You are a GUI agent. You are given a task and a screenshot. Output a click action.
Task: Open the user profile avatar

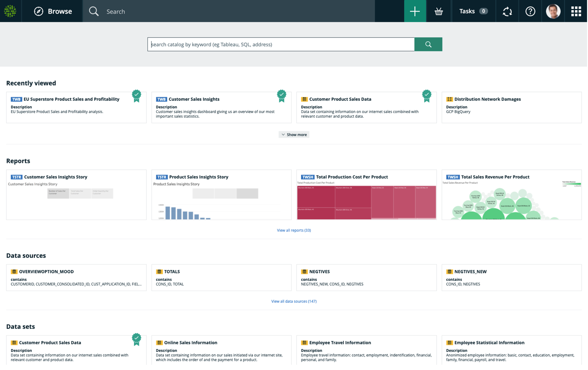point(553,11)
